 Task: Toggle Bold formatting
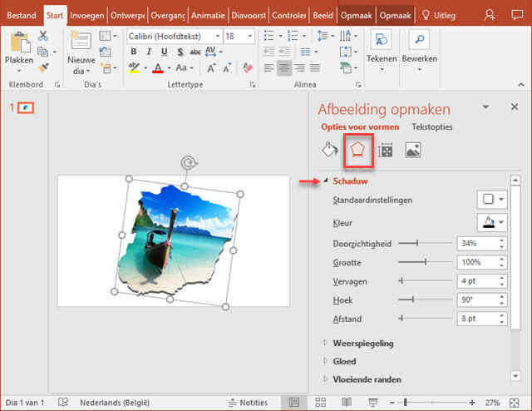pos(134,52)
